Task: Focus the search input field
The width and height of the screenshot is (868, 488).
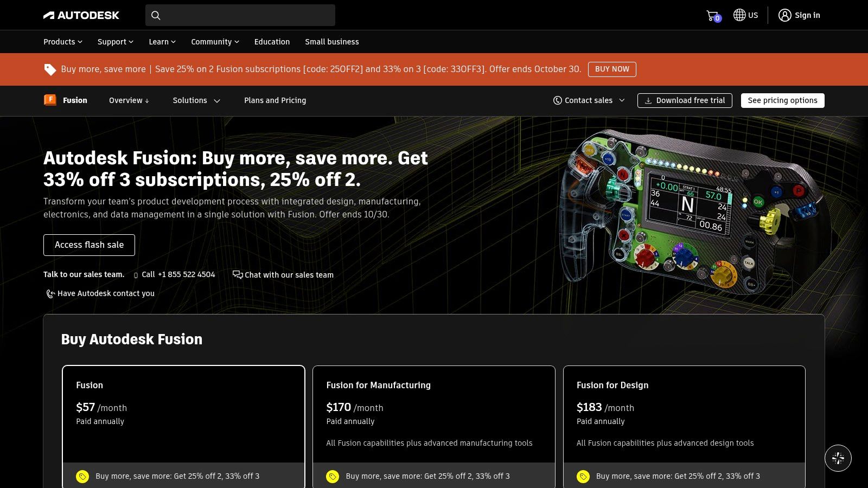Action: [240, 15]
